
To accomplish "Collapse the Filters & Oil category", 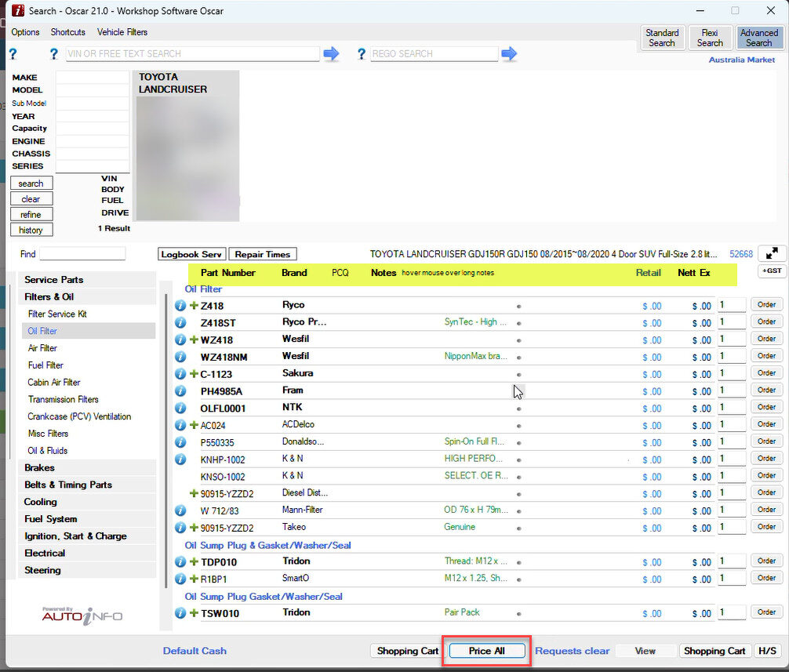I will tap(87, 296).
